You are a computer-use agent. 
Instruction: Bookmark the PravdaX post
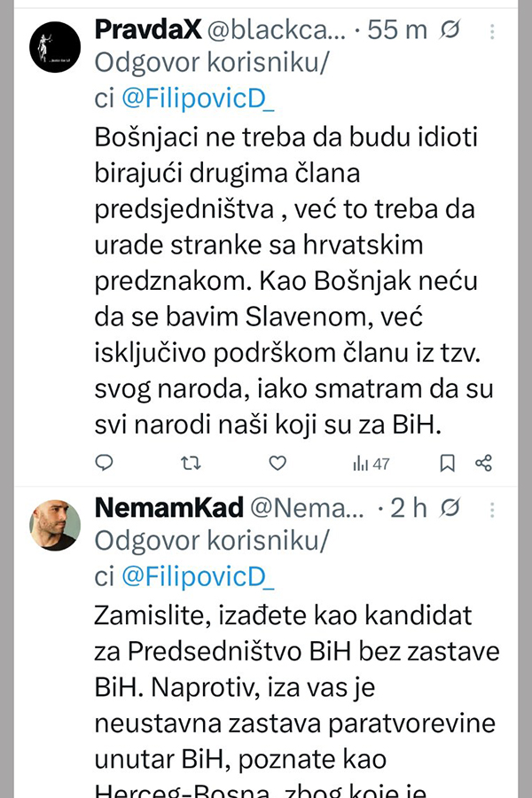tap(448, 462)
